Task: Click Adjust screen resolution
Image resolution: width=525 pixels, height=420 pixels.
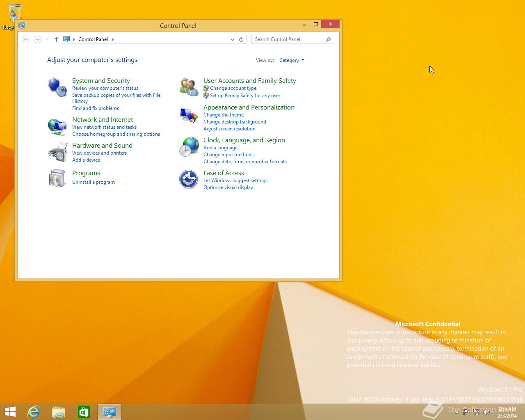Action: pyautogui.click(x=229, y=129)
